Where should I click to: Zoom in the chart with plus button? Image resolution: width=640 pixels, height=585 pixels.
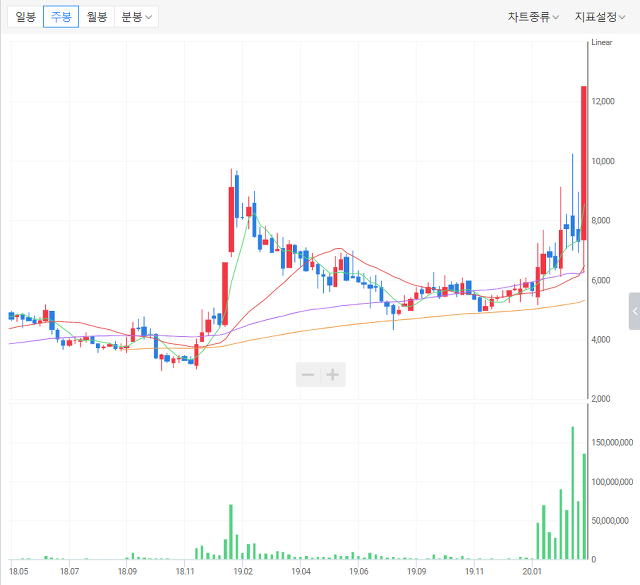point(333,374)
